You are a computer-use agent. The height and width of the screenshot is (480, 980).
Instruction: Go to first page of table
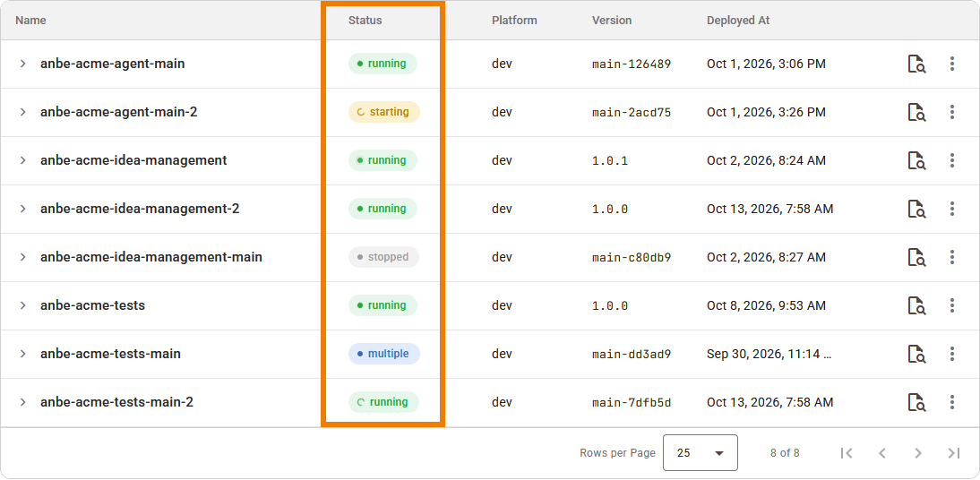tap(847, 453)
